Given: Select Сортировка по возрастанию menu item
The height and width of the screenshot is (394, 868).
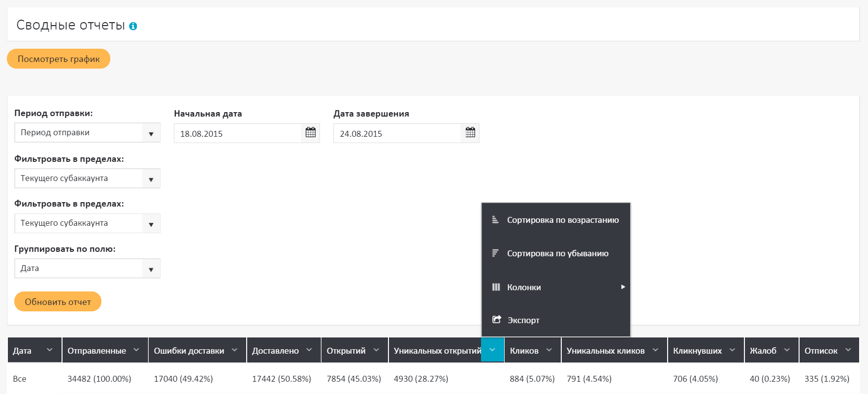Looking at the screenshot, I should tap(562, 220).
